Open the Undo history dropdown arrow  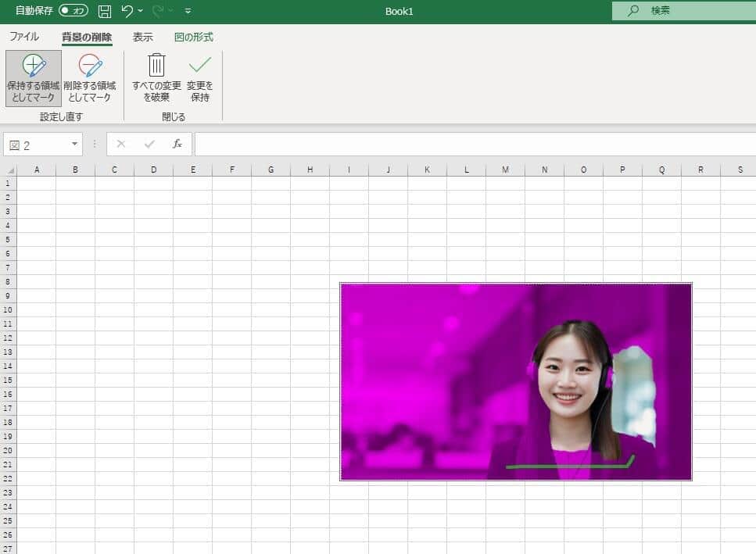coord(139,11)
